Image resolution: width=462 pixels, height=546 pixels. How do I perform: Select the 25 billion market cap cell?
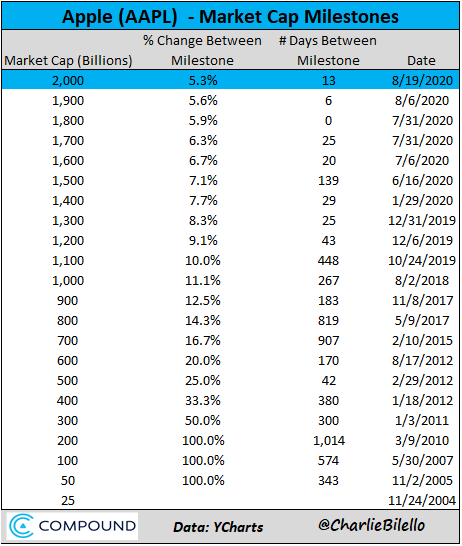click(68, 501)
